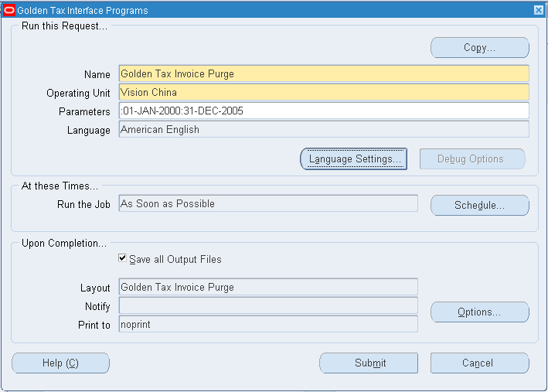Open the Options... dialog

pyautogui.click(x=479, y=312)
